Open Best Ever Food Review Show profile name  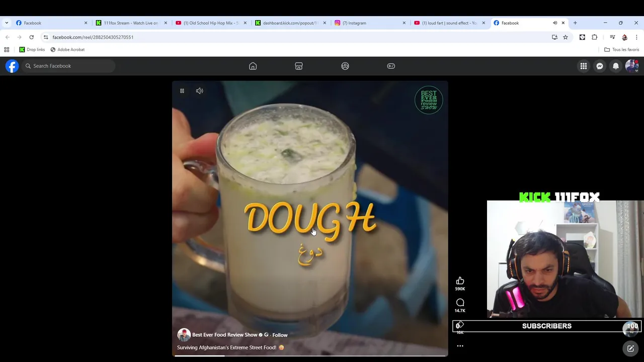point(224,335)
